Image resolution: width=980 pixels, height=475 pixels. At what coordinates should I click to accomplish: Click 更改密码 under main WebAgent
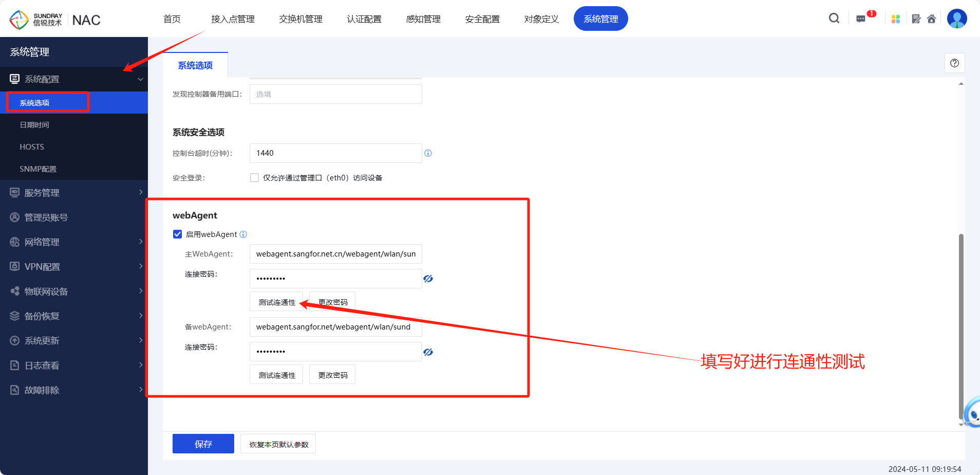tap(332, 302)
